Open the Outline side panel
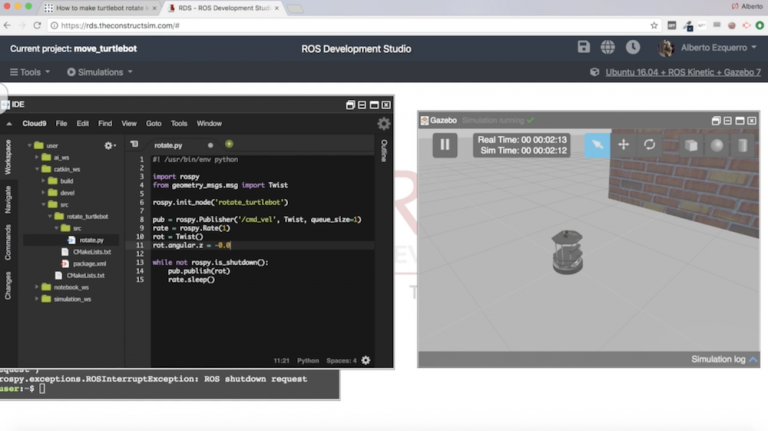 (384, 151)
